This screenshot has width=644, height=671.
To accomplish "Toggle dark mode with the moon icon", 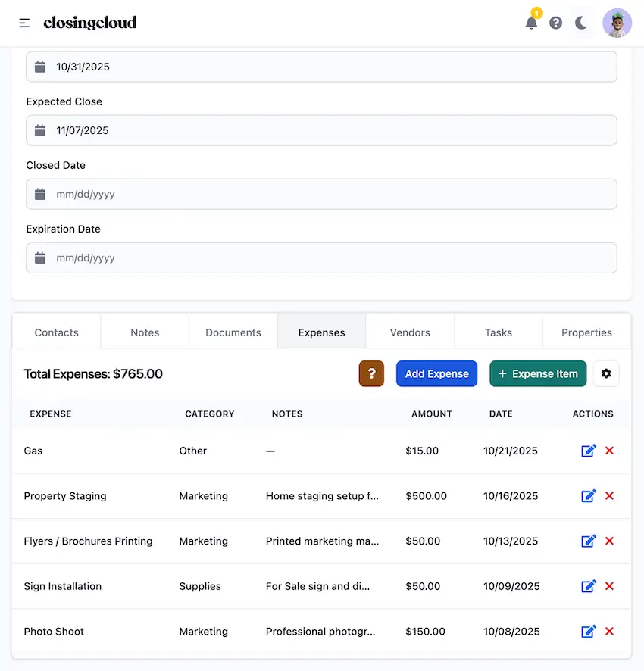I will (x=581, y=23).
